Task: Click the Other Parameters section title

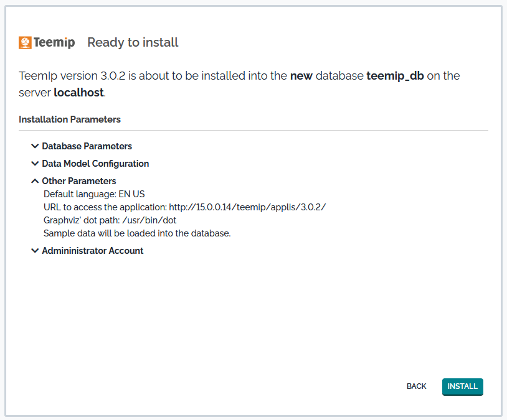Action: click(79, 181)
